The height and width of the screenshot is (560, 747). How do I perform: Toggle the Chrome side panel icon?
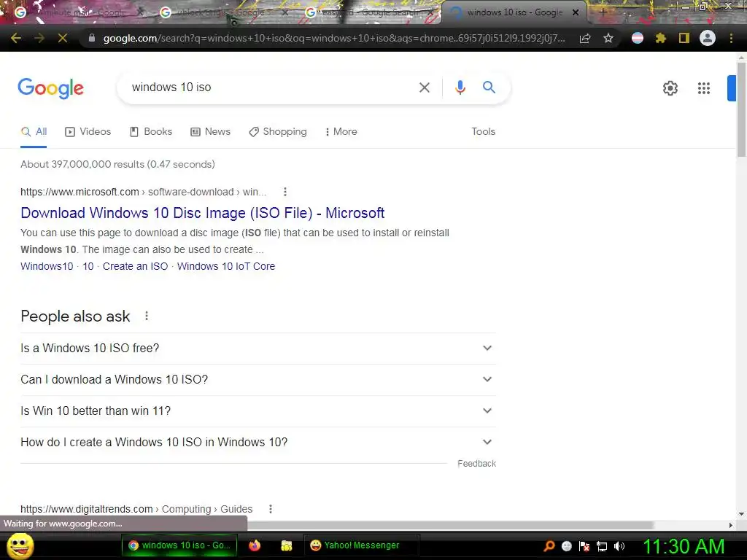coord(684,38)
